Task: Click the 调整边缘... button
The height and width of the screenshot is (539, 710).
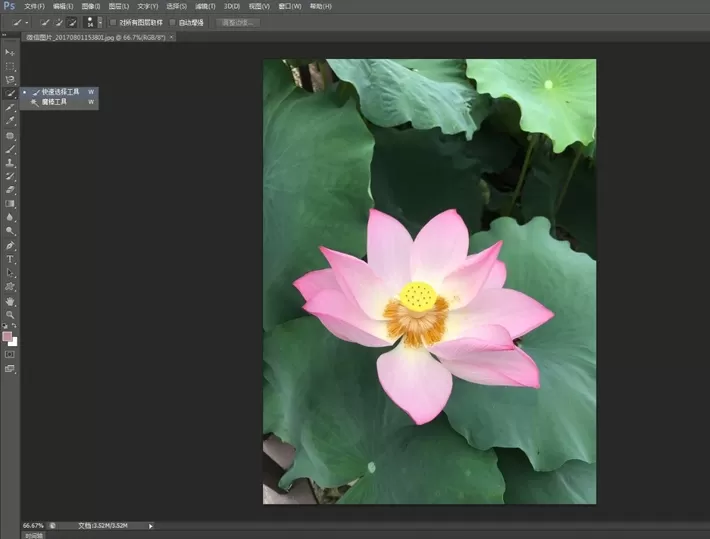Action: 238,23
